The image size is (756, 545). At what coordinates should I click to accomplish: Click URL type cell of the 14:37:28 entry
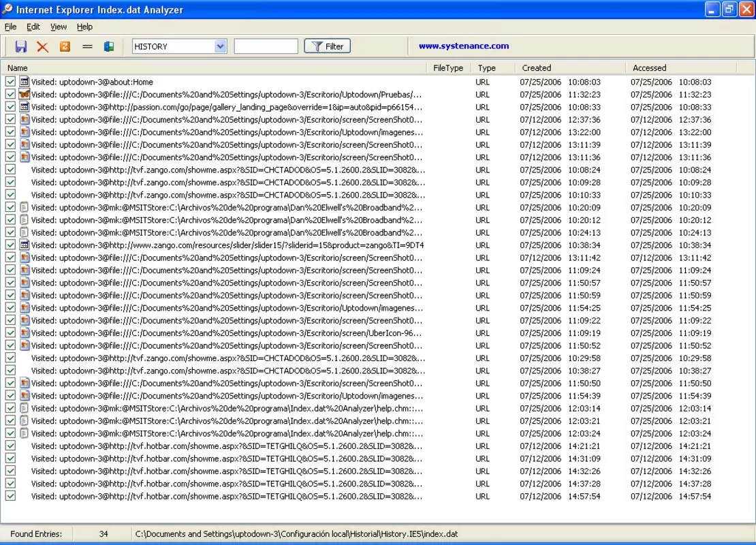point(482,483)
